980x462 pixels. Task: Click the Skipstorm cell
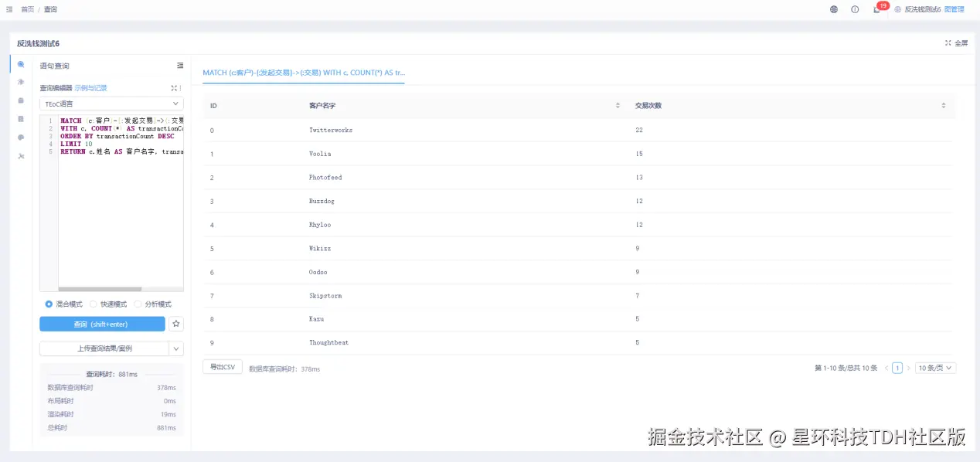325,296
